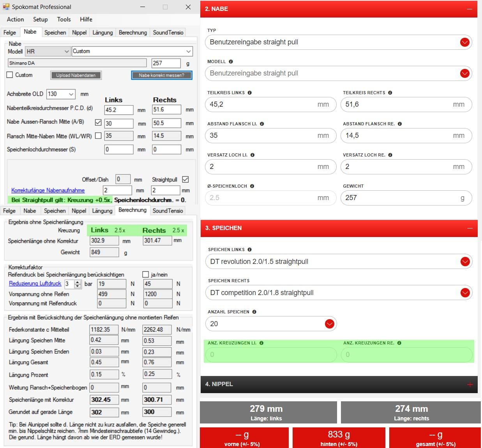Open the Korrekturlänge Nabenaufnahme link
Image resolution: width=482 pixels, height=448 pixels.
click(48, 190)
